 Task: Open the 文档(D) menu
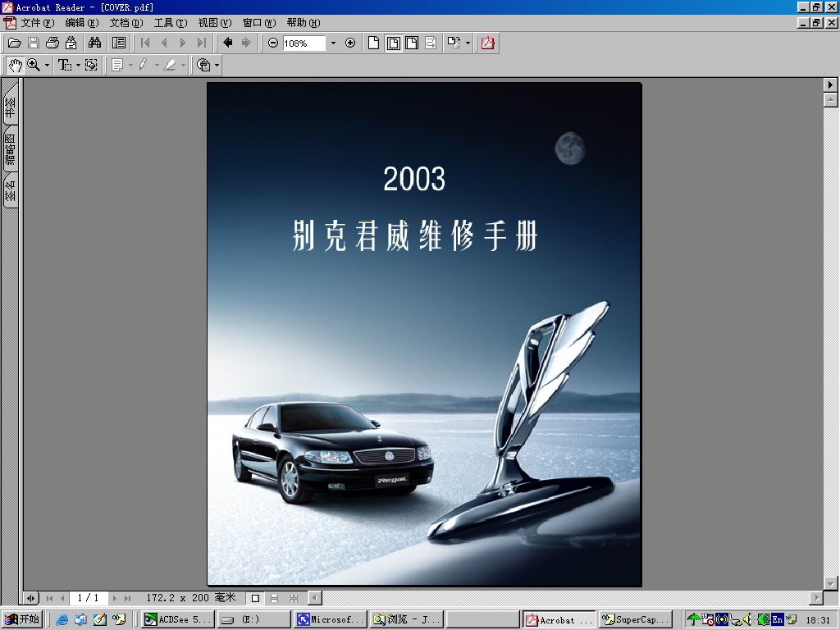tap(126, 23)
